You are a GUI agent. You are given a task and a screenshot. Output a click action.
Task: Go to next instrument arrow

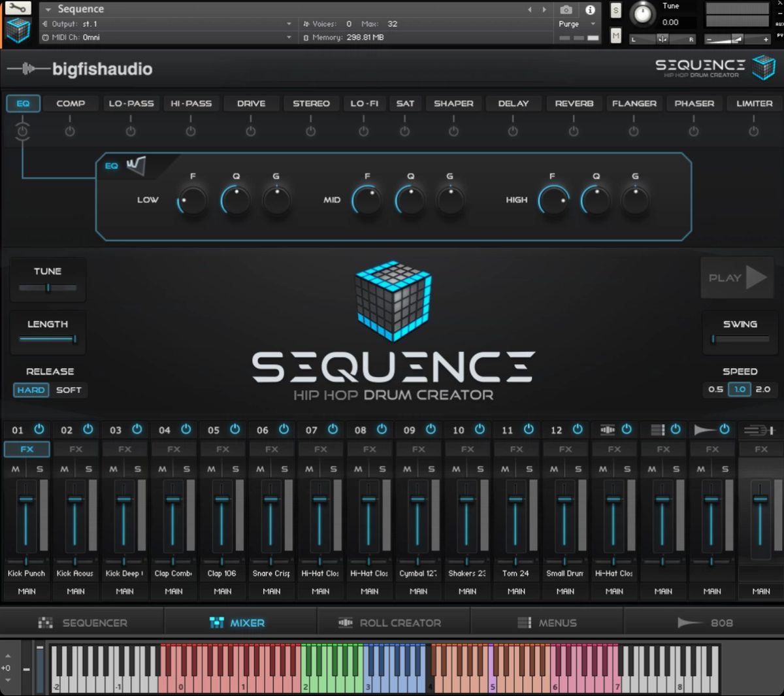[x=544, y=10]
